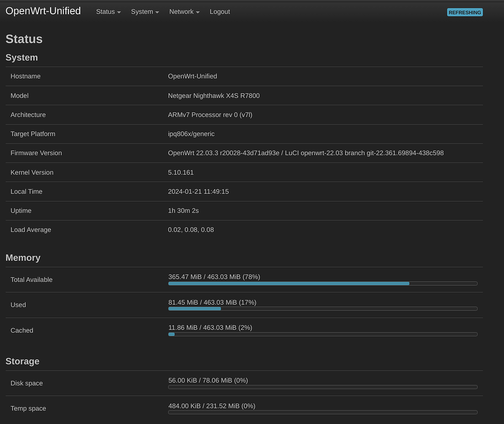Click the Hostname row value OpenWrt-Unified
Screen dimensions: 504x424
pyautogui.click(x=192, y=76)
